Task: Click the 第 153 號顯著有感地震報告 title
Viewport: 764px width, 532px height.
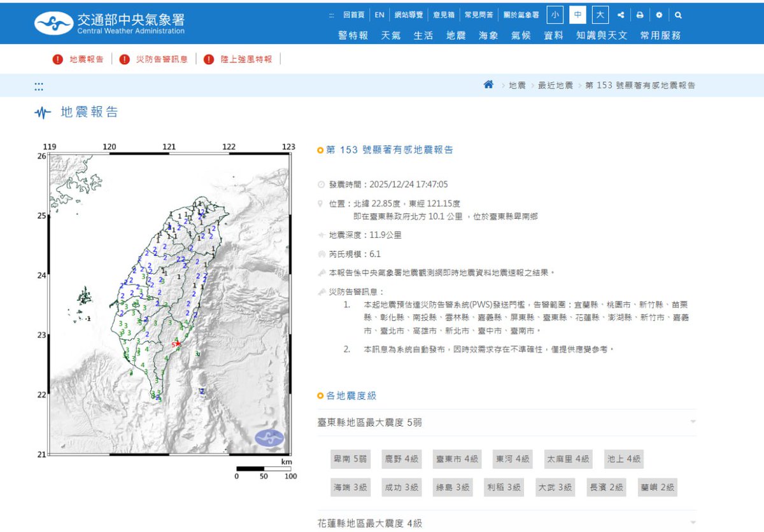Action: click(390, 150)
